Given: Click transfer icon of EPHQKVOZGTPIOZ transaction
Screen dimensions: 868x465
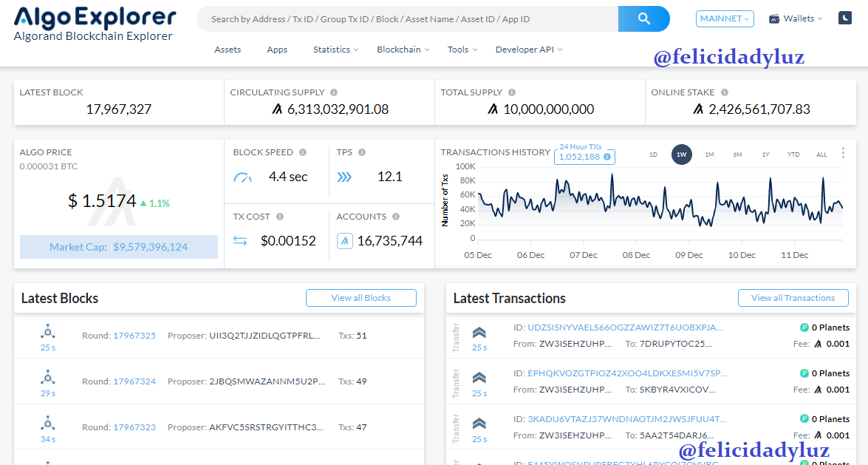Looking at the screenshot, I should pos(479,378).
